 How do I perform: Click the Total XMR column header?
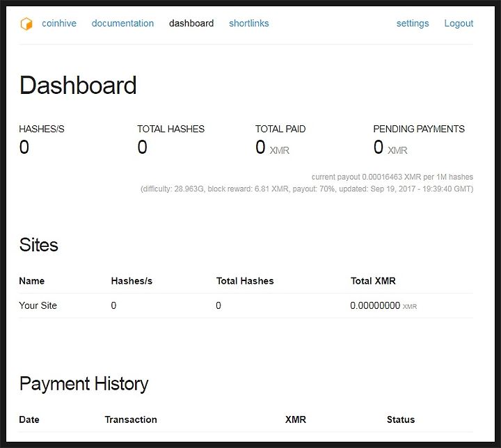tap(373, 281)
